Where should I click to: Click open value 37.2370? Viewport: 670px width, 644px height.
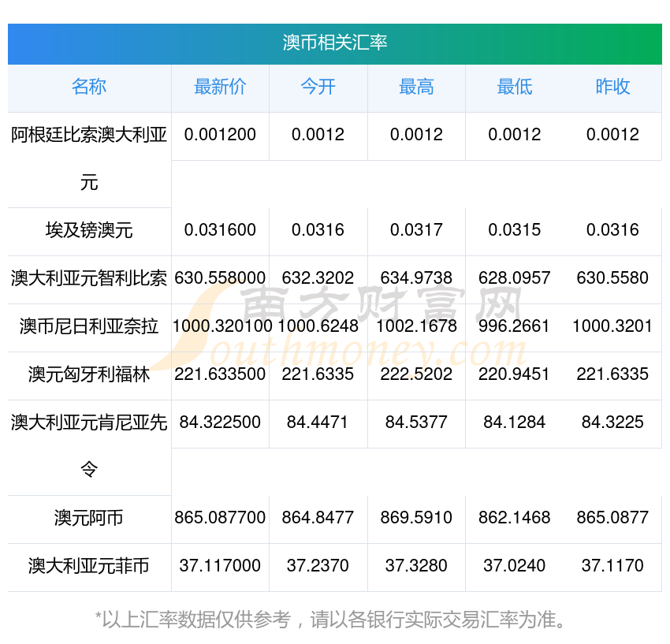click(x=318, y=565)
